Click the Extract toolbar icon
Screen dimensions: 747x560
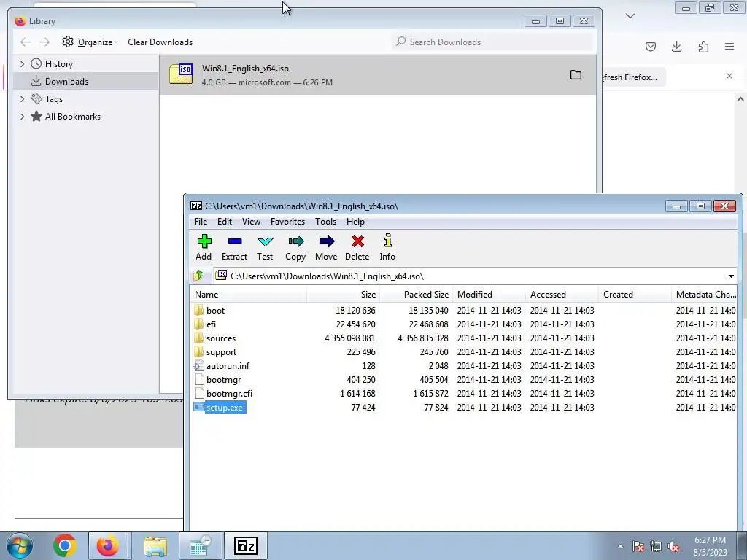pyautogui.click(x=234, y=247)
